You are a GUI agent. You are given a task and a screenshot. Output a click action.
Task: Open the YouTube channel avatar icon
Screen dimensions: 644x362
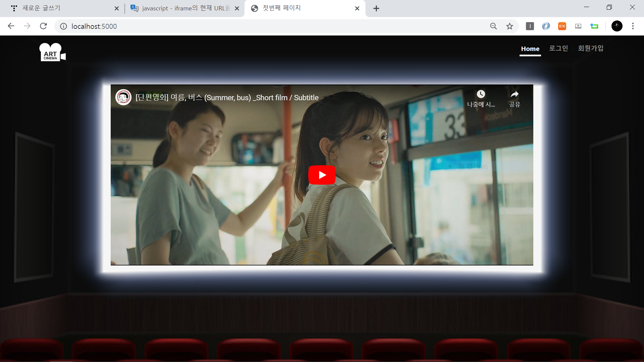coord(123,97)
